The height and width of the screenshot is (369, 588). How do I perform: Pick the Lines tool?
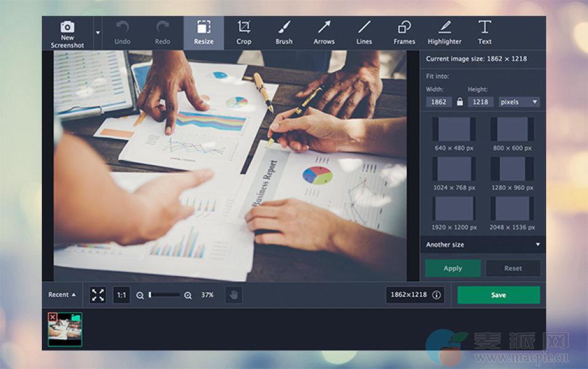pos(364,33)
